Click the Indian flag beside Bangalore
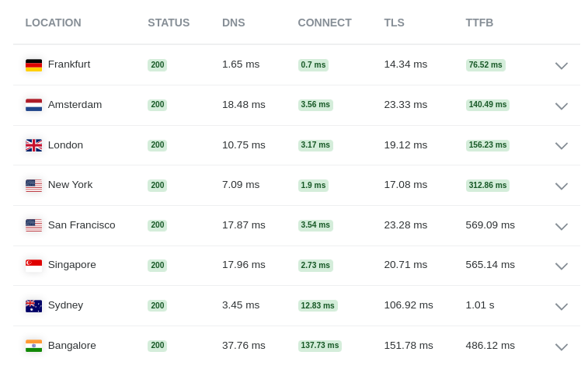 (33, 346)
